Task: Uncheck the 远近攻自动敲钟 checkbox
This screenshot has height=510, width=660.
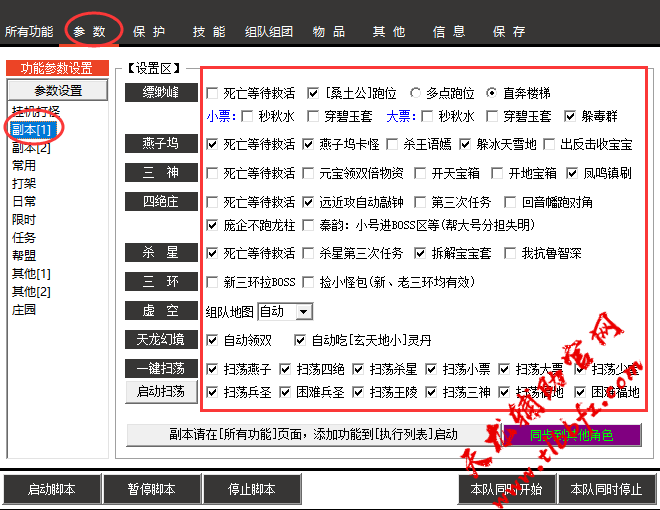Action: click(x=308, y=202)
